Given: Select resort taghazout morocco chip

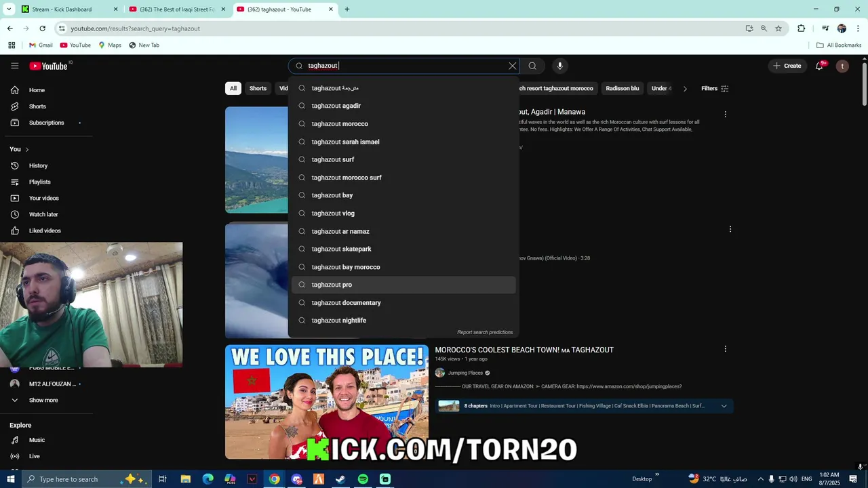Looking at the screenshot, I should click(x=556, y=88).
